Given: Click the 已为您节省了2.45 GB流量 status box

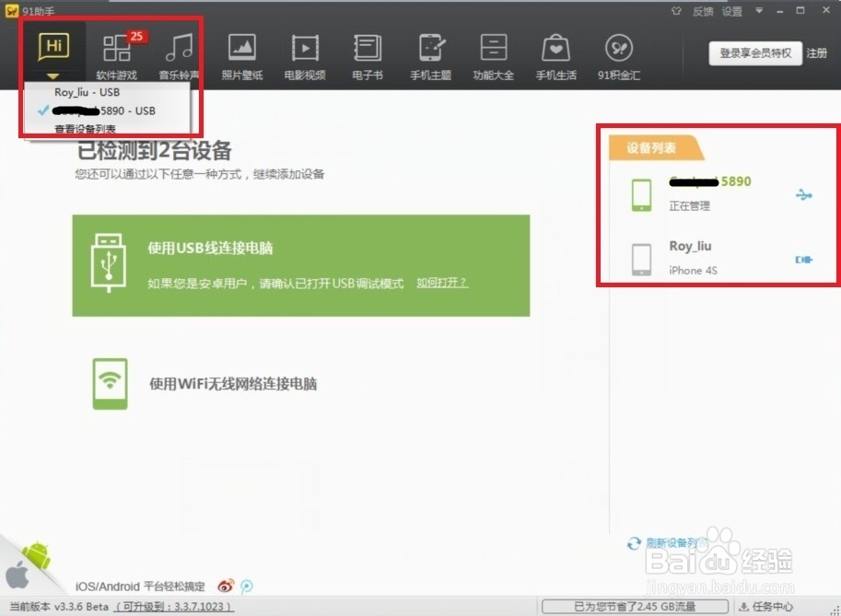Looking at the screenshot, I should tap(635, 607).
